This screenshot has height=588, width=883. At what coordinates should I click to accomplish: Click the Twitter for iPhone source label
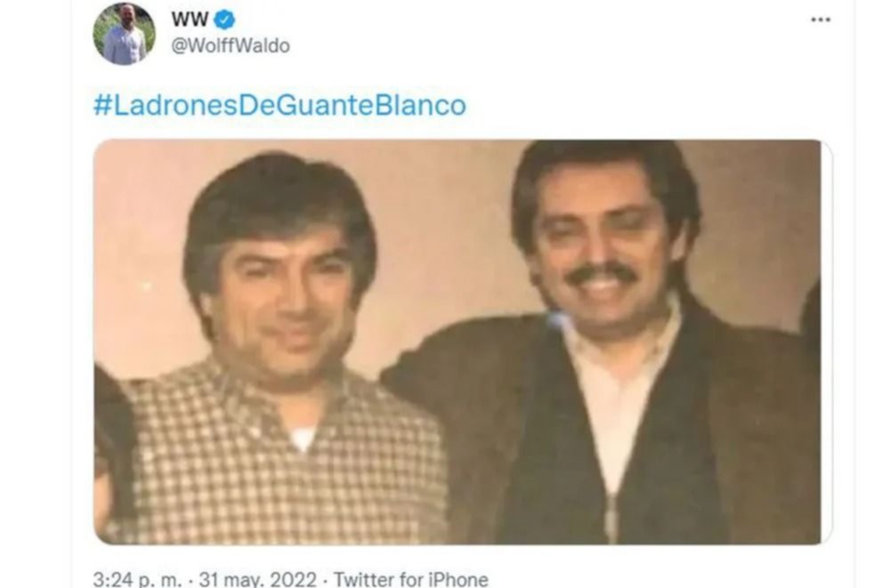coord(410,579)
